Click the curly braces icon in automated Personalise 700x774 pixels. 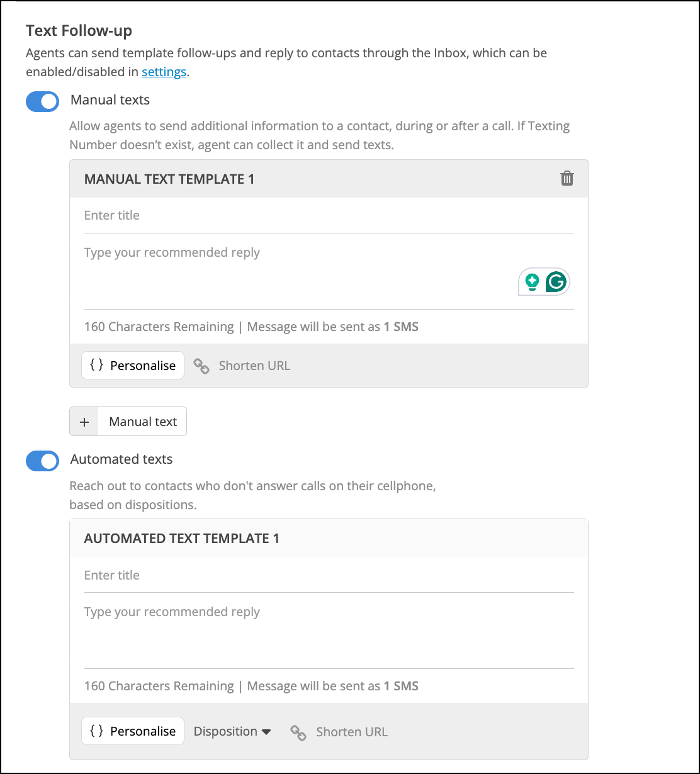(96, 731)
